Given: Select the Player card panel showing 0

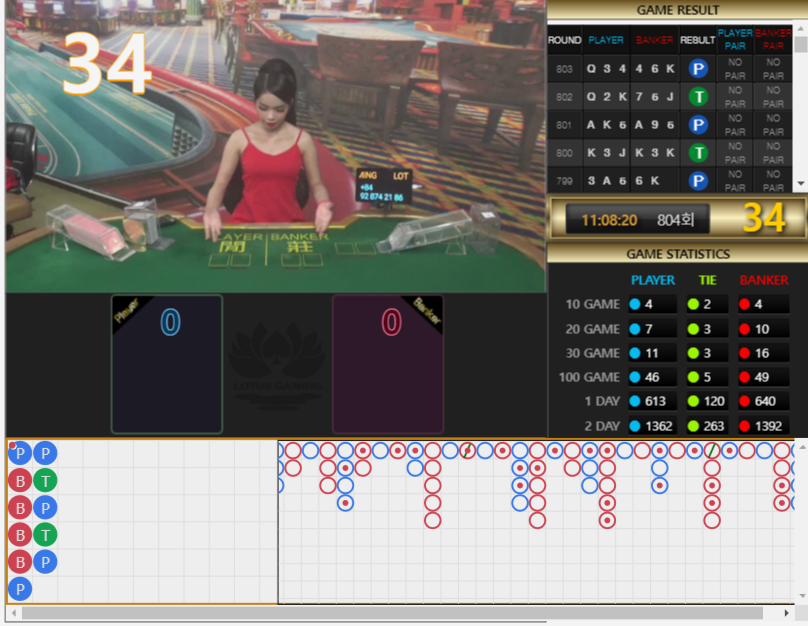Looking at the screenshot, I should click(166, 364).
